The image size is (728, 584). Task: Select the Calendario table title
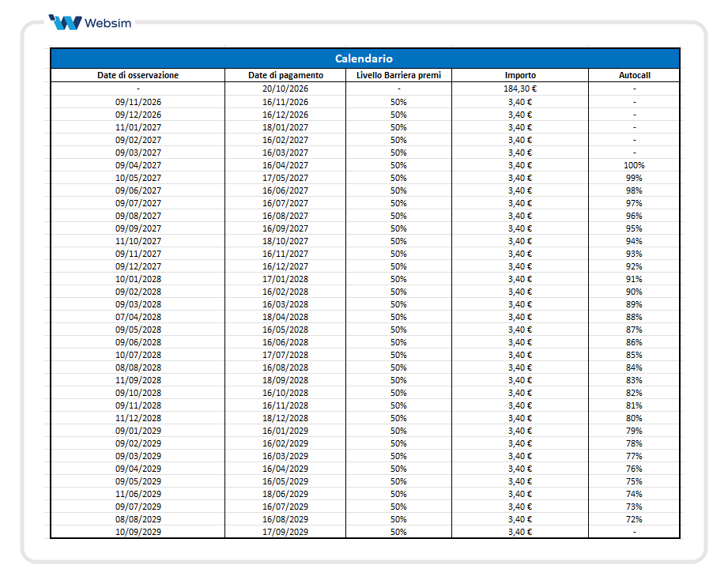364,58
